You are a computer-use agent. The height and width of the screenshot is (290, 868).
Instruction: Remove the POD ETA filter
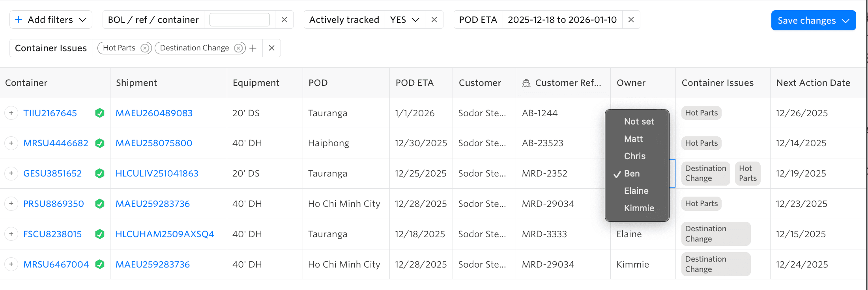pyautogui.click(x=631, y=20)
